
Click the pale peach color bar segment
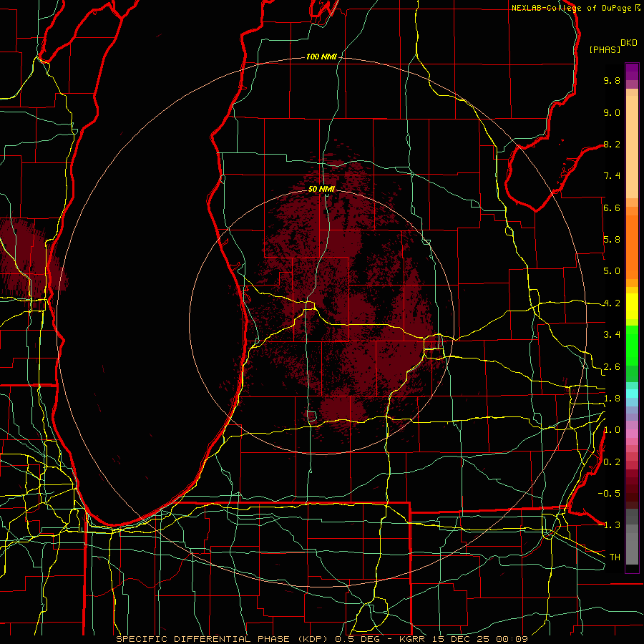click(x=632, y=147)
